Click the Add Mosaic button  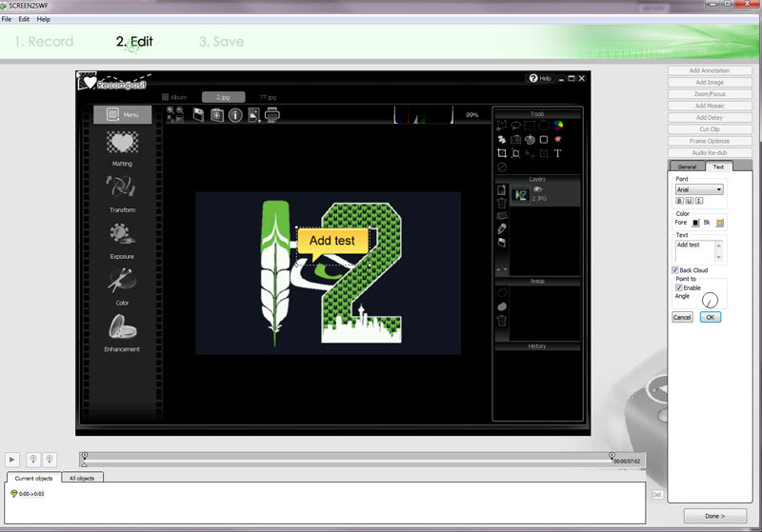coord(710,106)
